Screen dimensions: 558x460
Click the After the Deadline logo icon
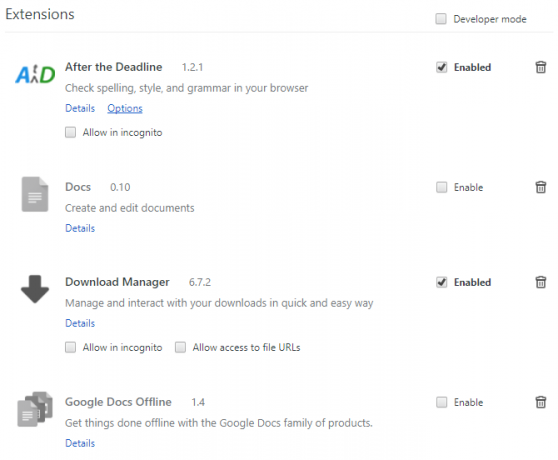pos(35,74)
